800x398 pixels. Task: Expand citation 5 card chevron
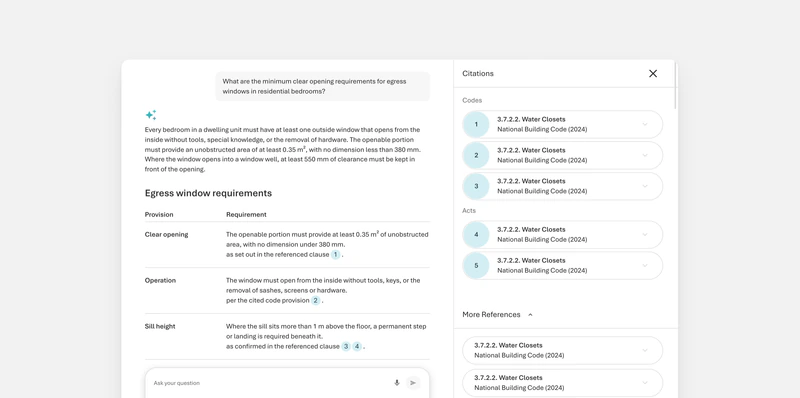click(645, 265)
